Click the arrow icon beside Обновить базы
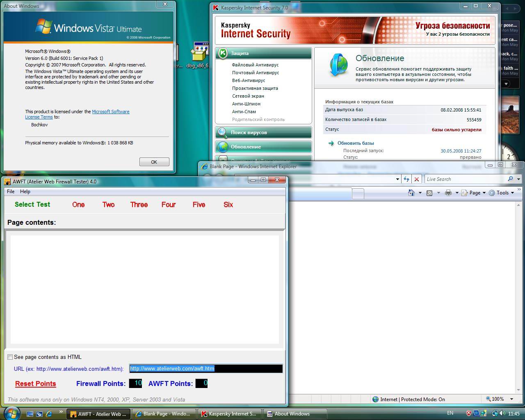 [331, 143]
